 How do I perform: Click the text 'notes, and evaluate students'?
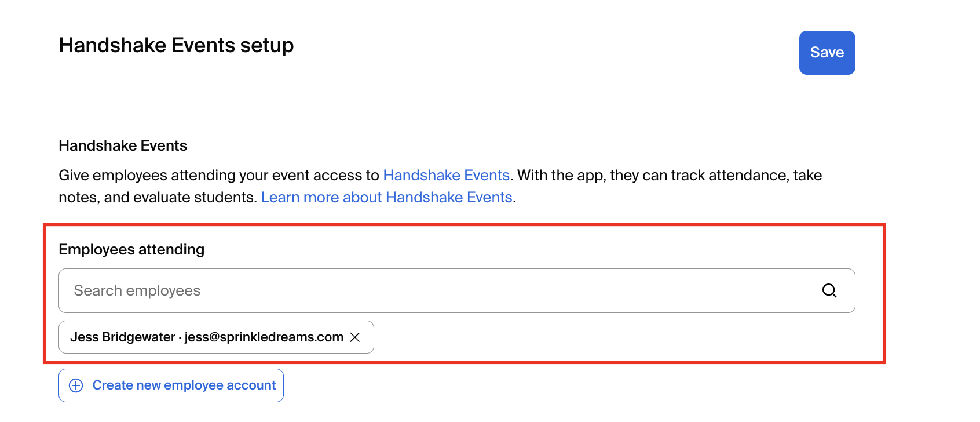(158, 197)
